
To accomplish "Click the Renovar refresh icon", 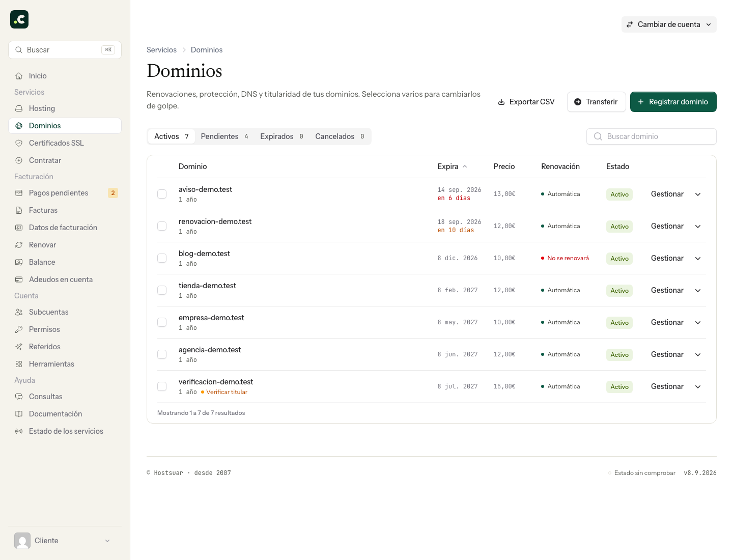I will [x=19, y=245].
